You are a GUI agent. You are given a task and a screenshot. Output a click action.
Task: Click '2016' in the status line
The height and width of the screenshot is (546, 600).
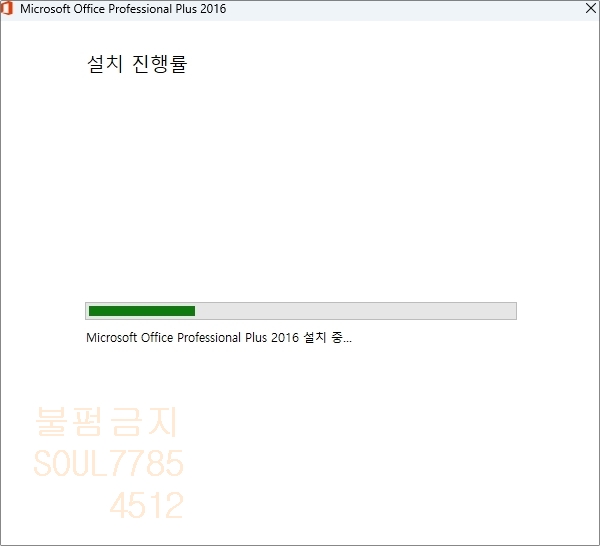point(285,338)
